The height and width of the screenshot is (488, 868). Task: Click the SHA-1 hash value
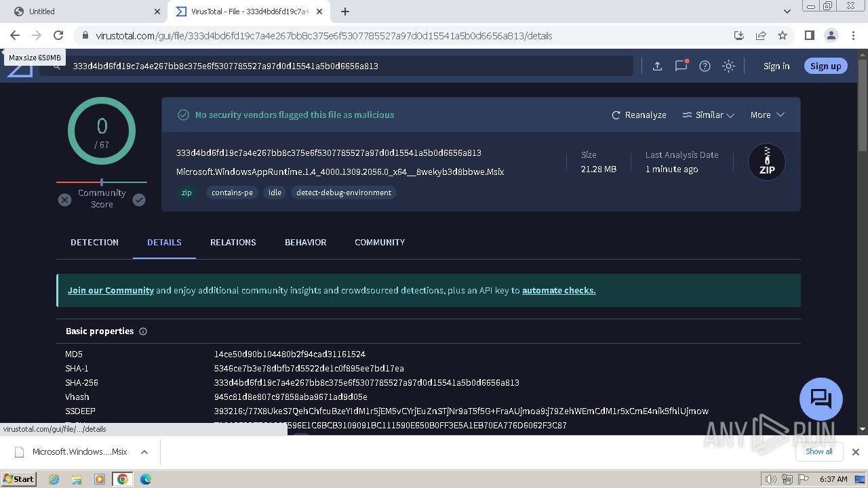coord(309,369)
